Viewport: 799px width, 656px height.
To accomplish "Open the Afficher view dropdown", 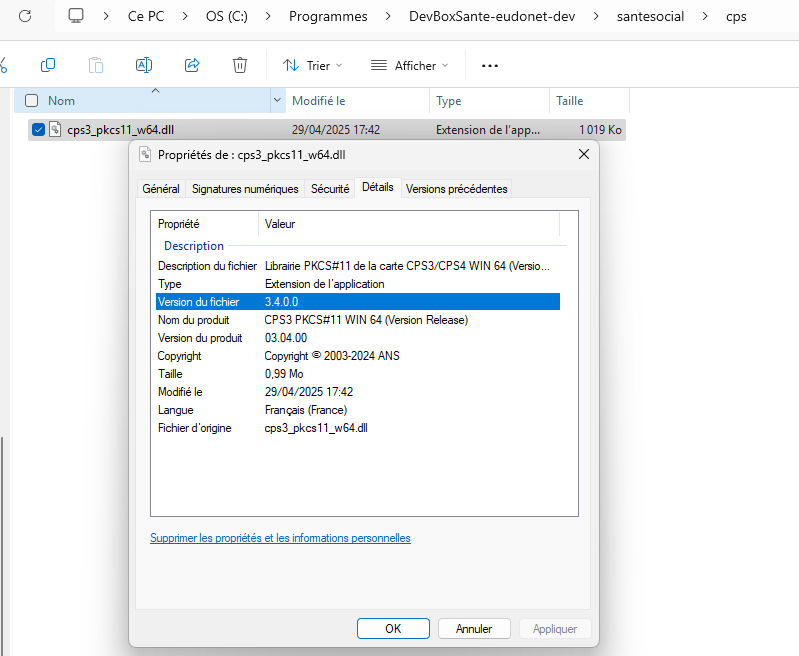I will click(410, 66).
